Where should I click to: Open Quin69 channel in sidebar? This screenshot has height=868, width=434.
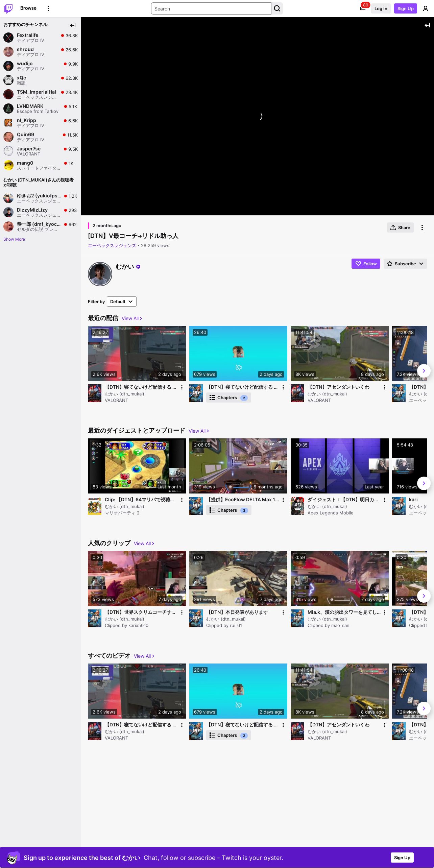(x=41, y=137)
